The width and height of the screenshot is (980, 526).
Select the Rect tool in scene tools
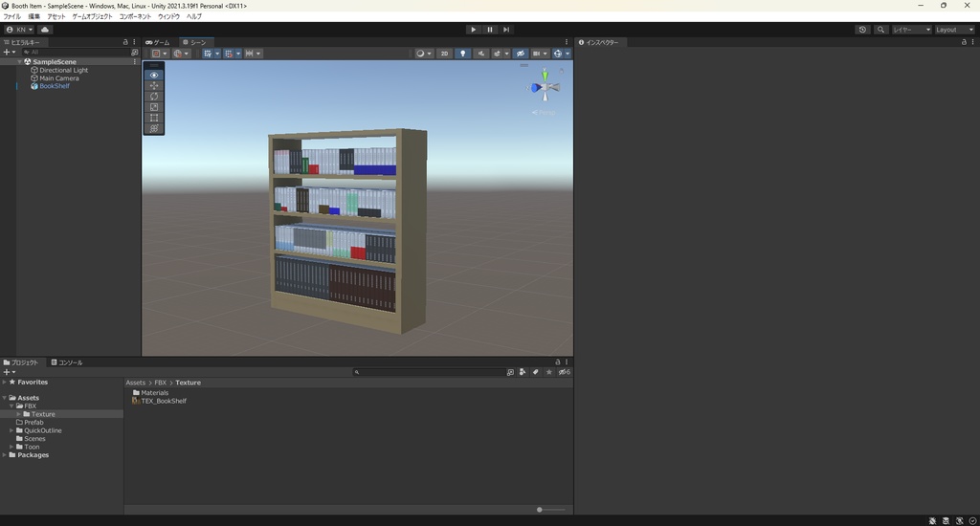pos(154,118)
